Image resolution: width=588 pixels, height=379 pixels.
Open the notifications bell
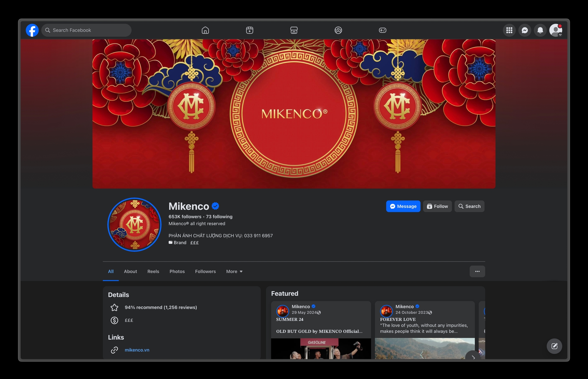point(540,30)
